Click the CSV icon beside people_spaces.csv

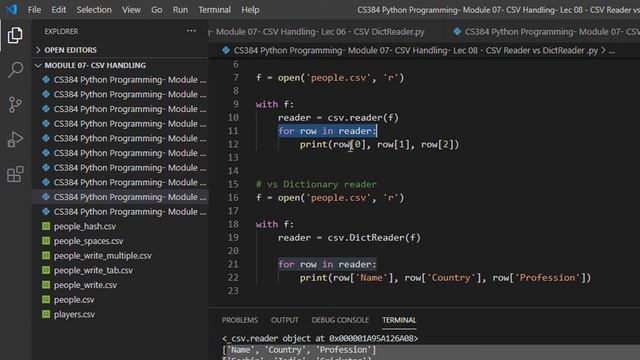click(x=46, y=241)
